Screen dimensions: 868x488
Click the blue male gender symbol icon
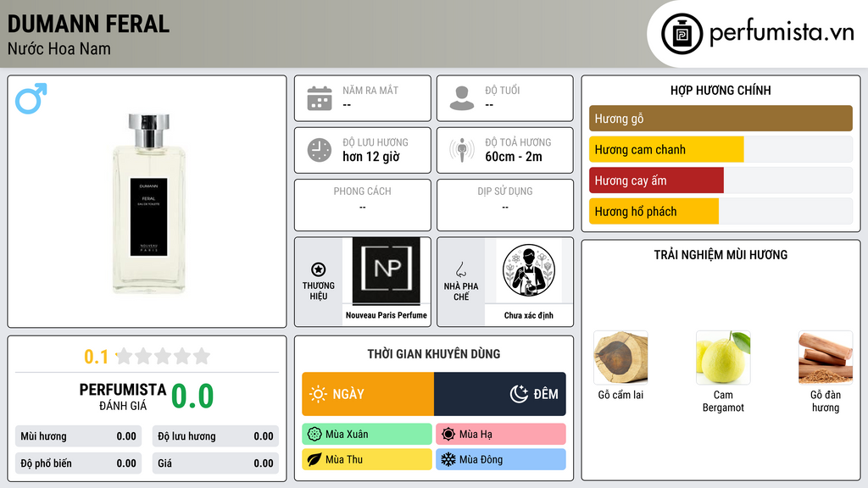coord(31,98)
